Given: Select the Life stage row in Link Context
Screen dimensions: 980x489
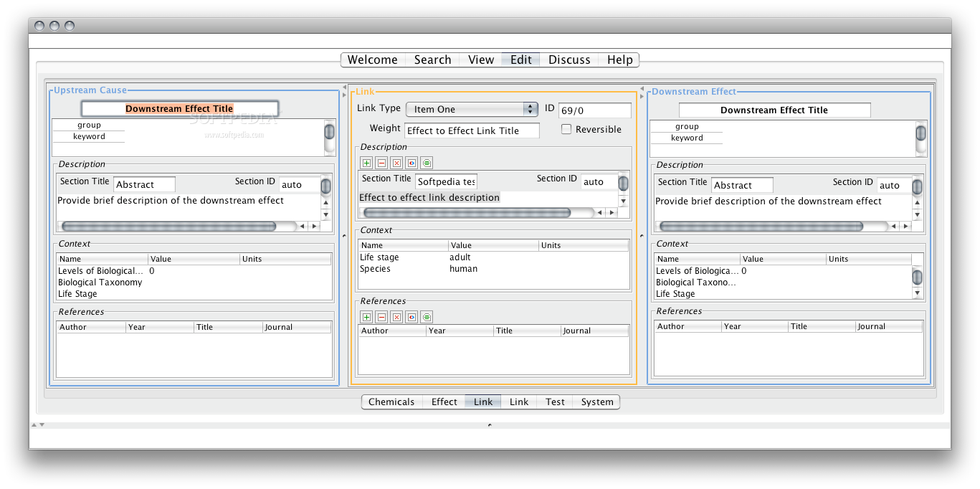Looking at the screenshot, I should (x=493, y=257).
